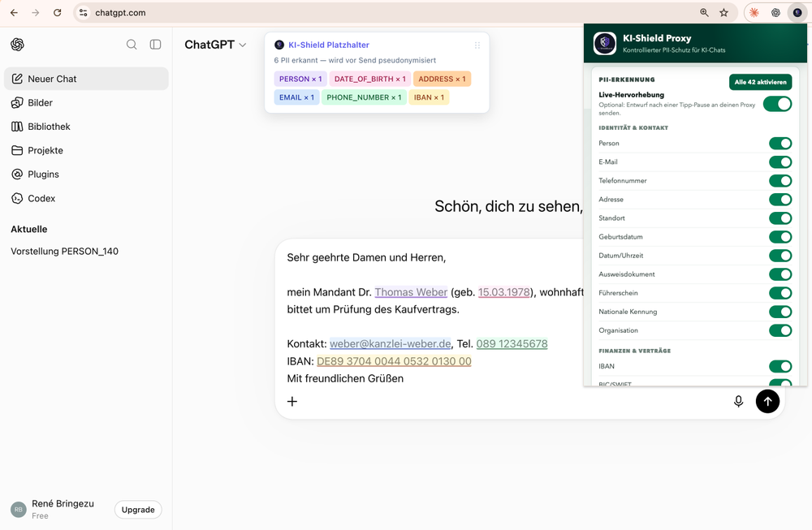This screenshot has width=812, height=530.
Task: Toggle Organisation switch
Action: [780, 330]
